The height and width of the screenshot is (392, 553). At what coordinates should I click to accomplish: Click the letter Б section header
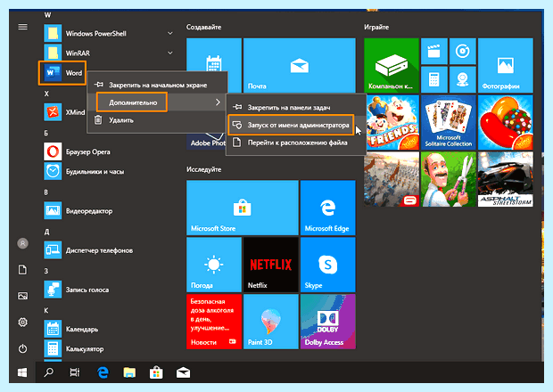tap(45, 133)
